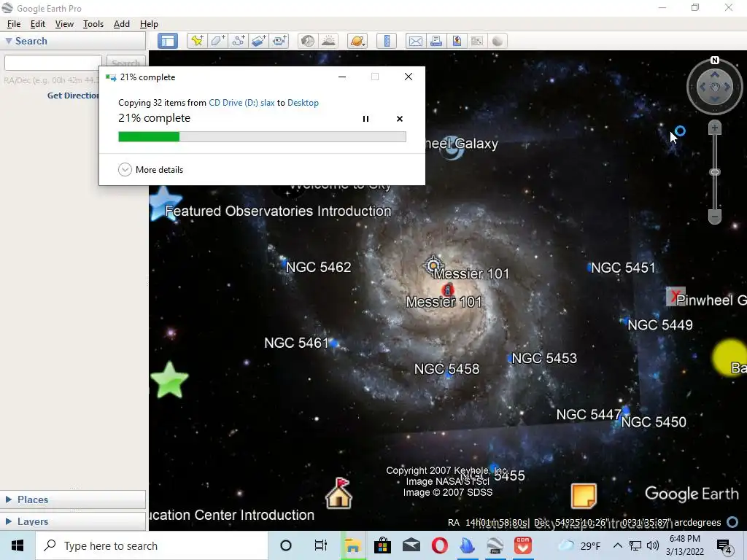Select the NGC 5447 label
Image resolution: width=747 pixels, height=560 pixels.
pyautogui.click(x=589, y=414)
